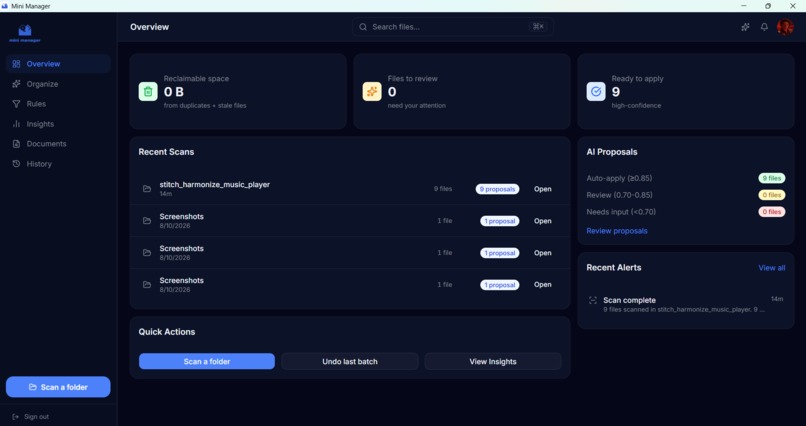Navigate to Insights
Viewport: 806px width, 426px height.
coord(58,124)
